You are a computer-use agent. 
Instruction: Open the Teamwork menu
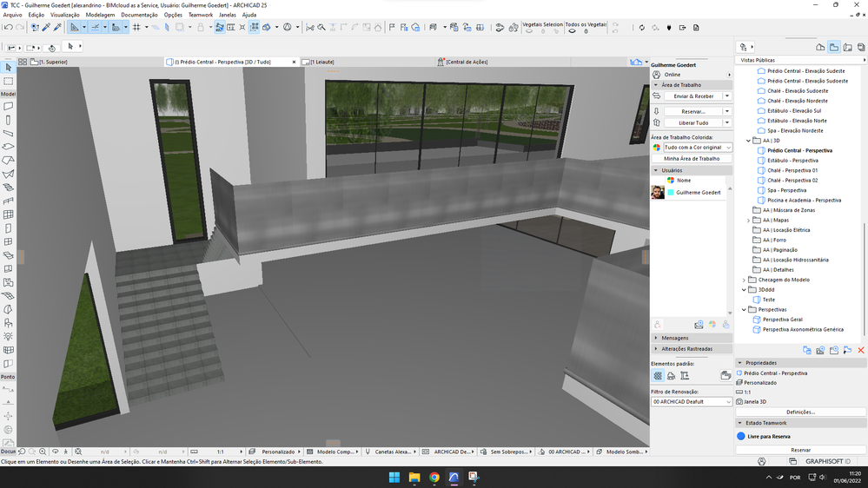[200, 15]
